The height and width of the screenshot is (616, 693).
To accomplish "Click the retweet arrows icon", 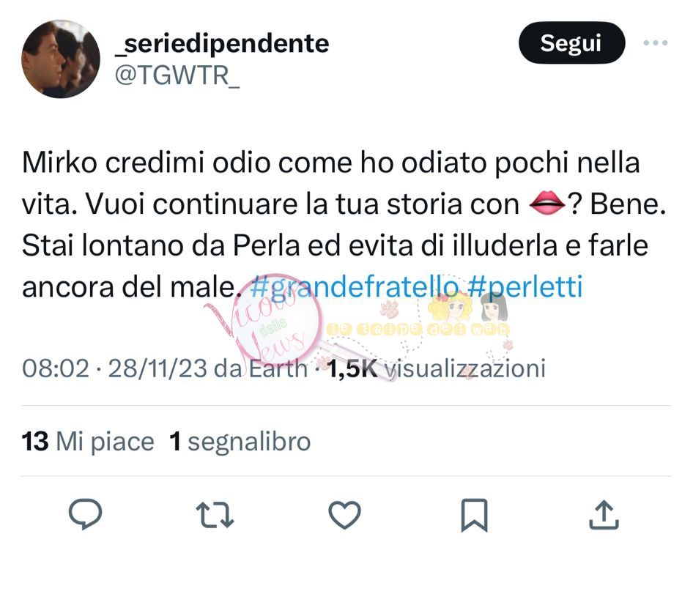I will tap(215, 515).
